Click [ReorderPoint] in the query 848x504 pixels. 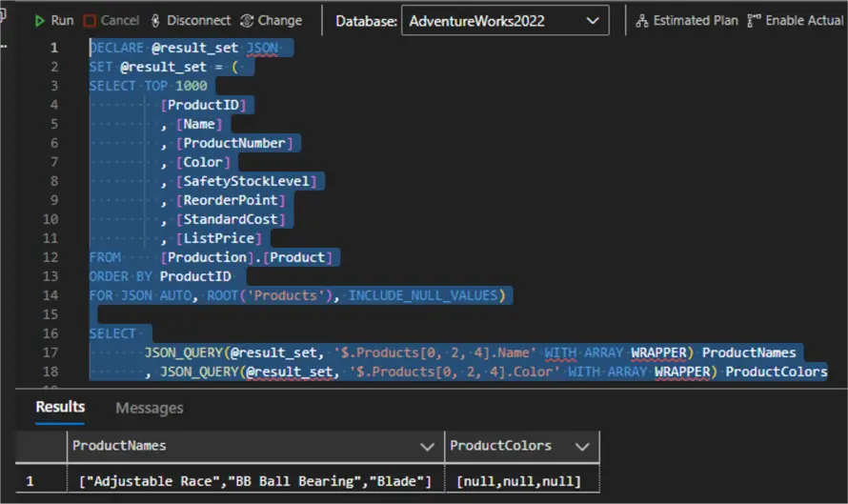click(231, 200)
